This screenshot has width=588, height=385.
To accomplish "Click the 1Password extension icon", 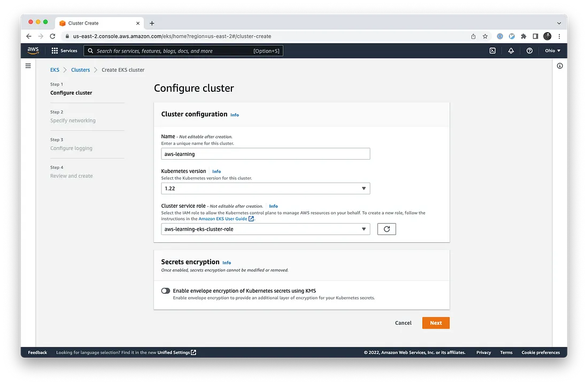I will tap(500, 36).
